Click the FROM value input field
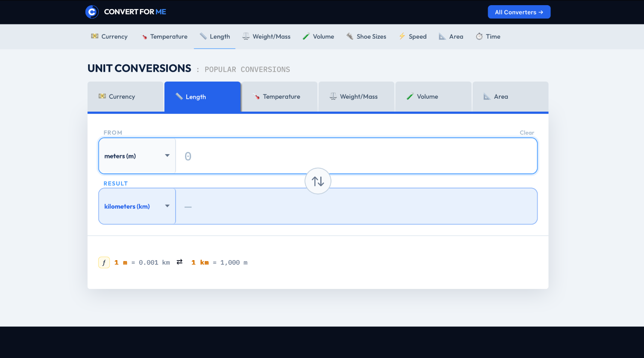The width and height of the screenshot is (644, 358). [356, 156]
